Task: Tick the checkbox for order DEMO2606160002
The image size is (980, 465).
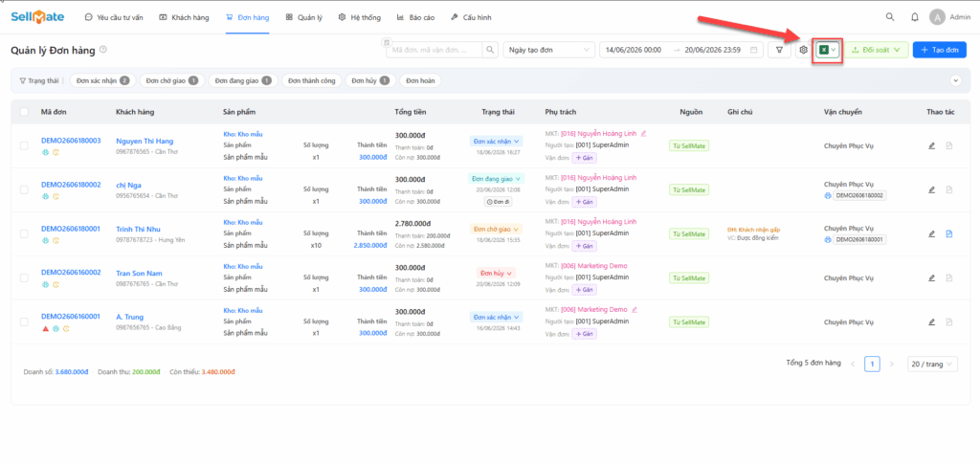Action: (24, 278)
